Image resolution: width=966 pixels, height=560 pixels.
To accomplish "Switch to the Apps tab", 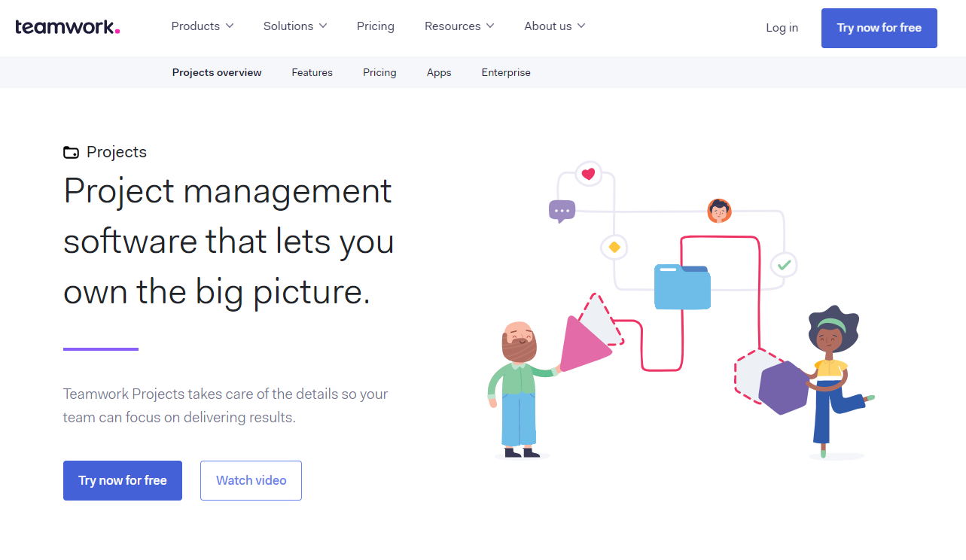I will point(439,73).
